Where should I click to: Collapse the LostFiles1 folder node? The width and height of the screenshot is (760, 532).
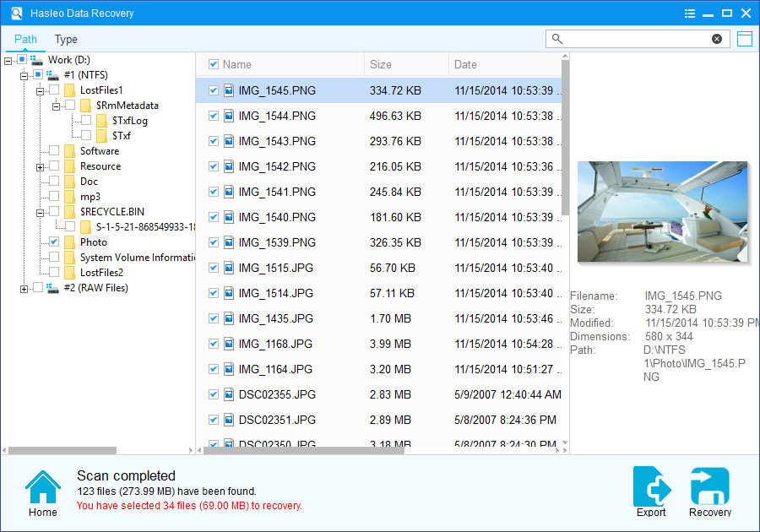40,91
